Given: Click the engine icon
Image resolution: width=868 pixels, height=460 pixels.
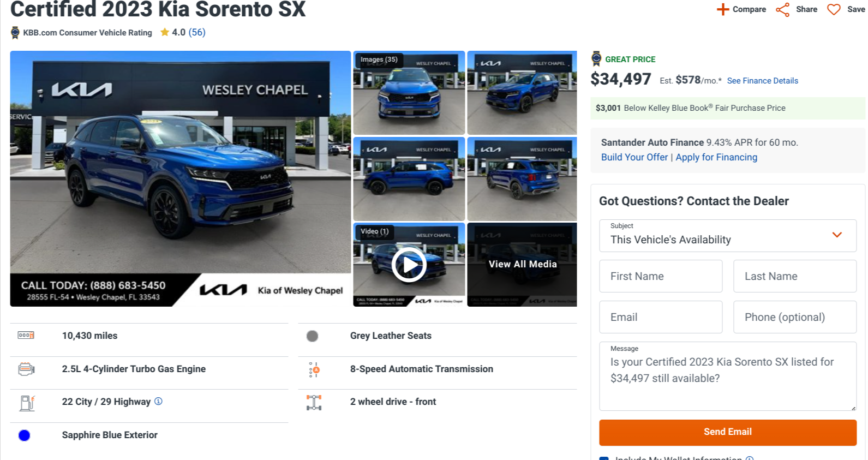Looking at the screenshot, I should pos(26,369).
